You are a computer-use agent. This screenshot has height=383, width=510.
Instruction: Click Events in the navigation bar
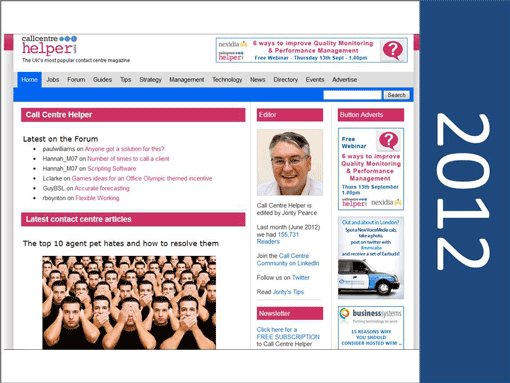click(315, 80)
